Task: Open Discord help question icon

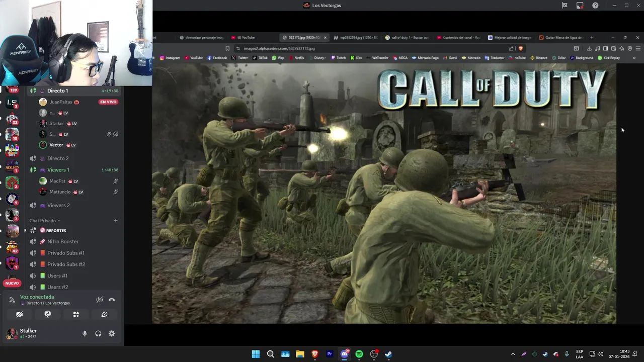Action: [596, 5]
